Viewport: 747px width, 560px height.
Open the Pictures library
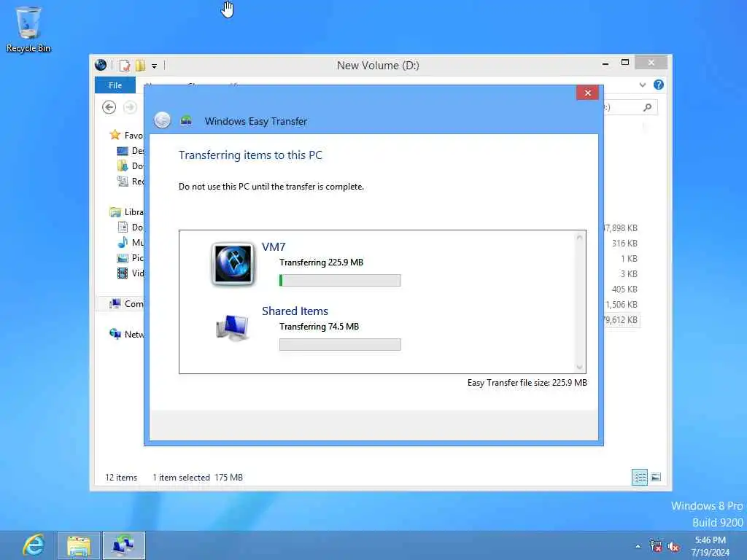tap(130, 257)
